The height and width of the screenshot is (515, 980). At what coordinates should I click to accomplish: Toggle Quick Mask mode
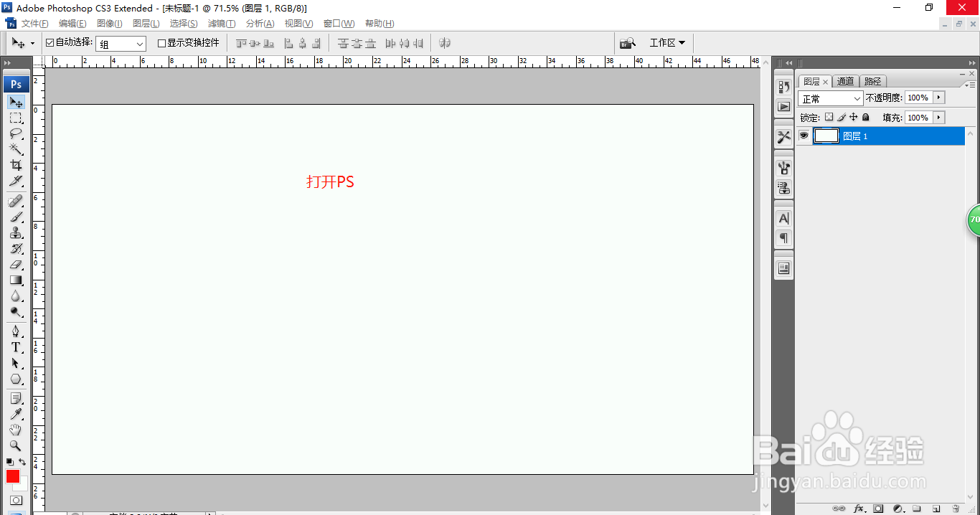tap(16, 500)
